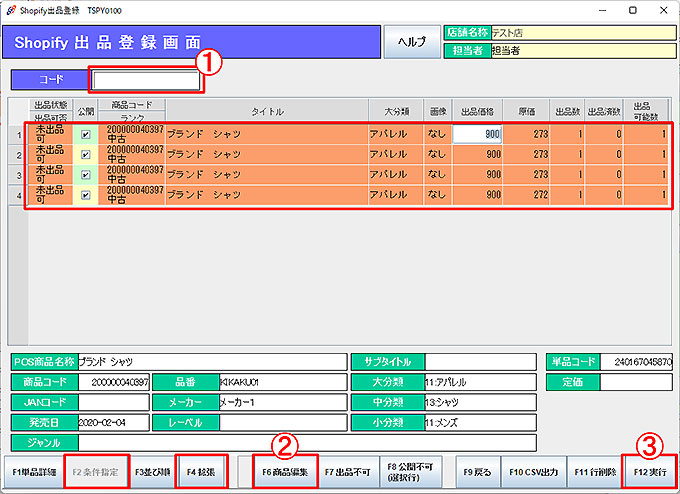Click the 272 原価 cell in row 4
The height and width of the screenshot is (494, 680).
(526, 195)
